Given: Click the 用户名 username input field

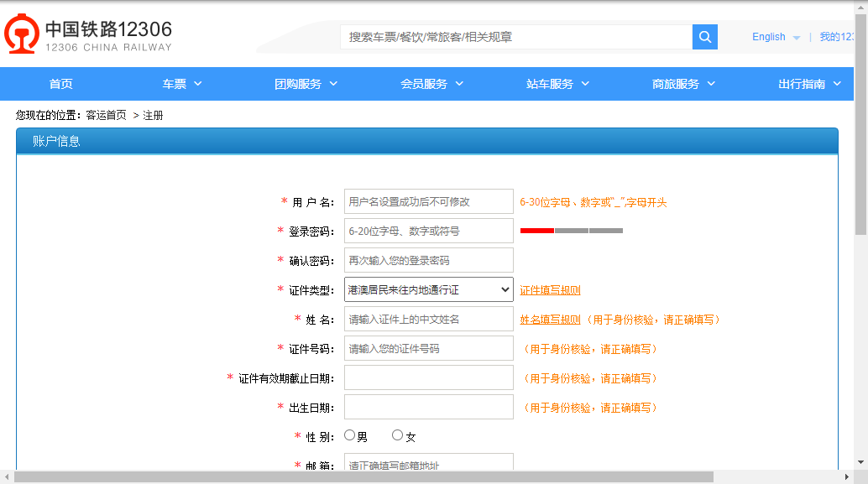Looking at the screenshot, I should click(428, 201).
